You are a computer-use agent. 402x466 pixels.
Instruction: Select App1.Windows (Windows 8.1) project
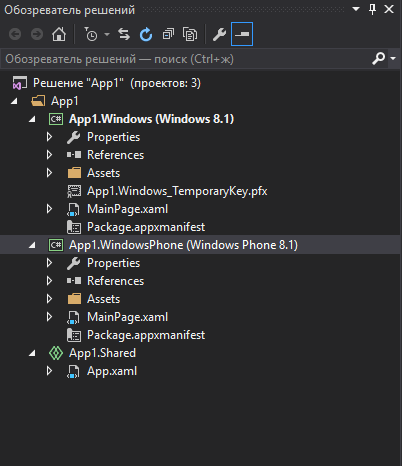[x=151, y=119]
